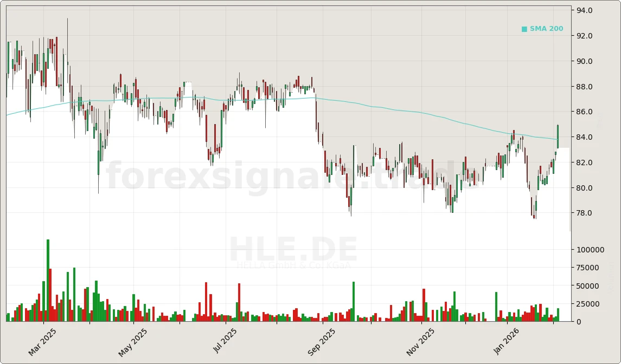Click the teal SMA 200 legend square icon
The image size is (621, 364).
[x=524, y=28]
